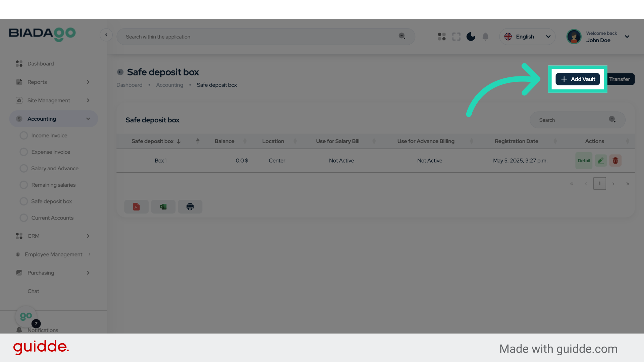Export the table to Excel
The height and width of the screenshot is (362, 644).
163,206
